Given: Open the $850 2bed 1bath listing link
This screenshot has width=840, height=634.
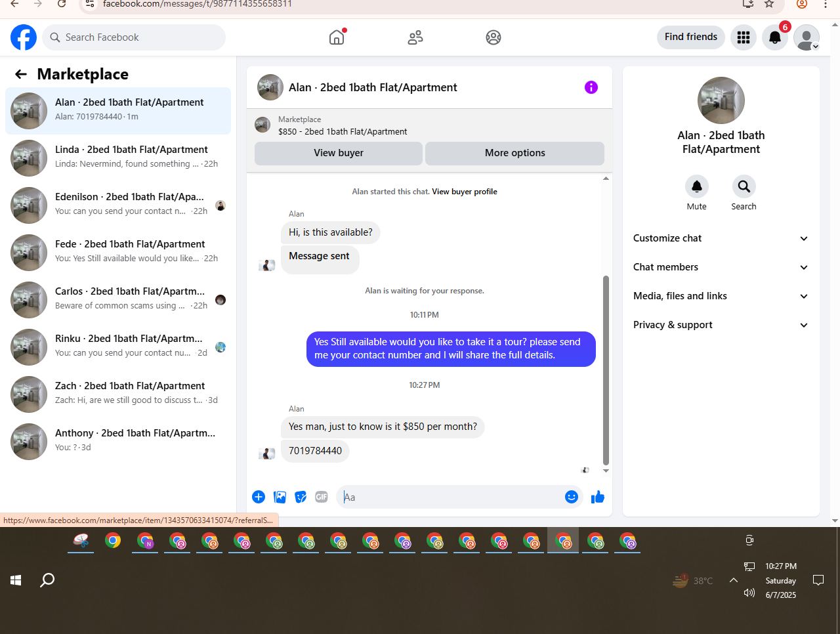Looking at the screenshot, I should 343,131.
